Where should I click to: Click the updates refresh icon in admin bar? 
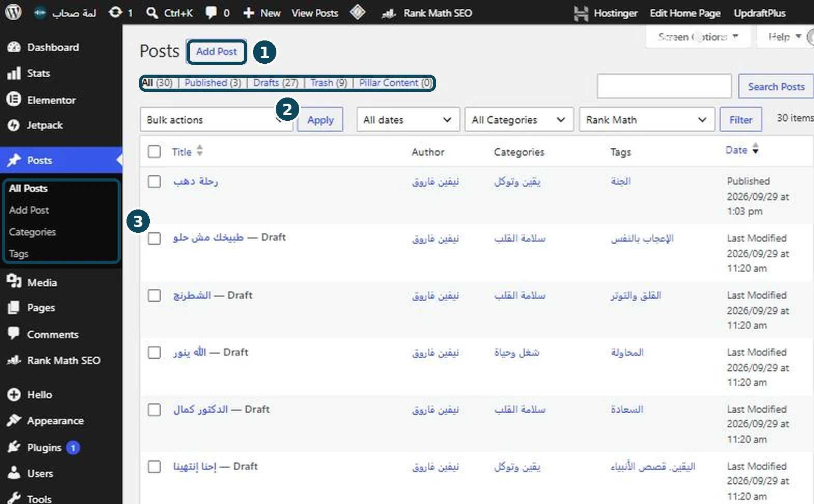(115, 12)
